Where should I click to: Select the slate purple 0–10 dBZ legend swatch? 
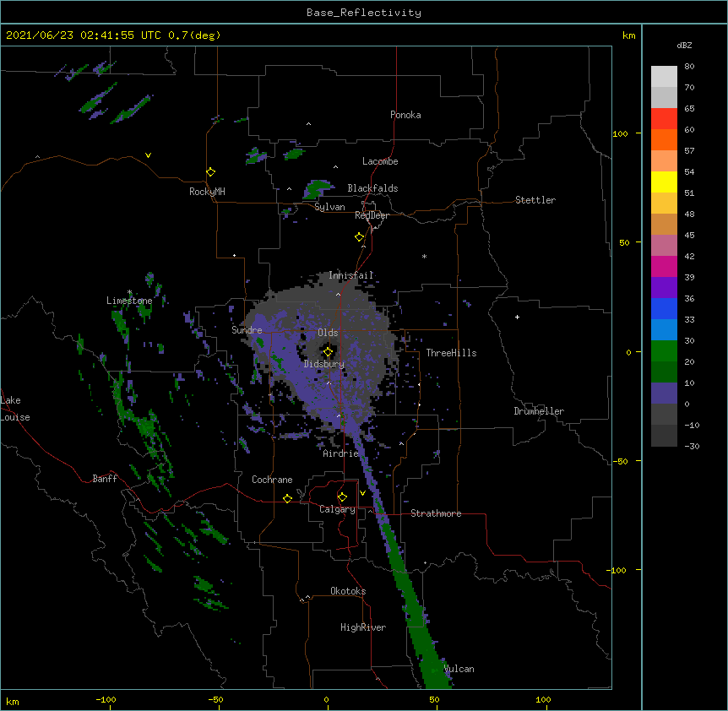(x=664, y=393)
